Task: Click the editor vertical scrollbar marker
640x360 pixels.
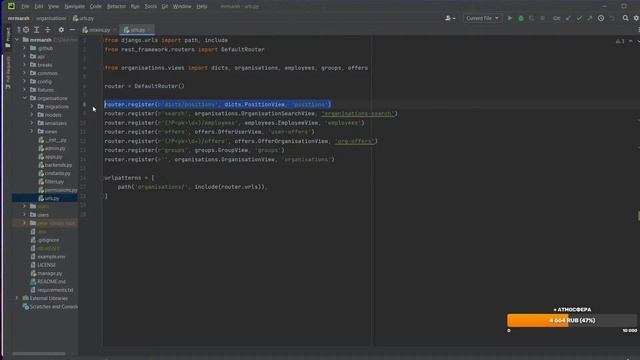Action: (x=638, y=216)
